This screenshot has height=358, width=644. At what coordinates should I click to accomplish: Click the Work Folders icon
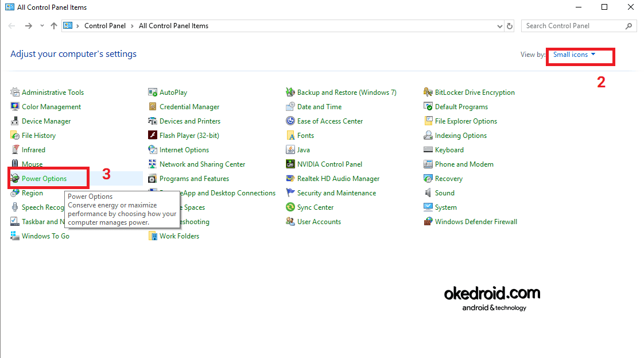(153, 236)
